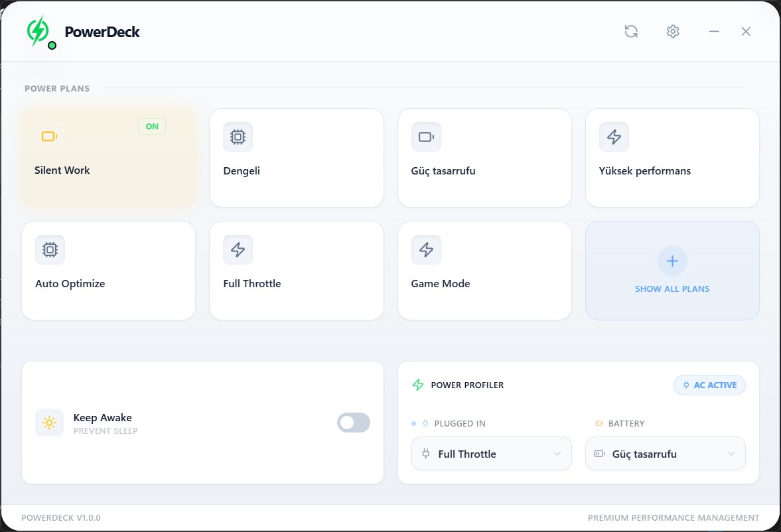Open the Battery plan dropdown
This screenshot has height=532, width=781.
(666, 453)
